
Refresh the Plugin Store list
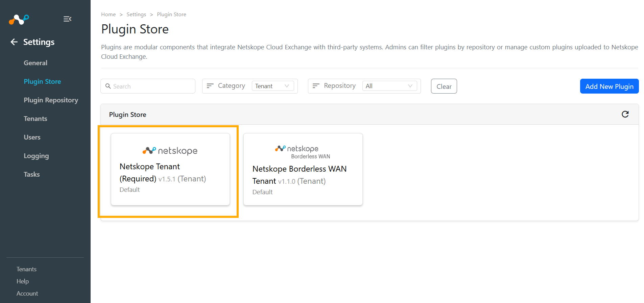click(625, 114)
